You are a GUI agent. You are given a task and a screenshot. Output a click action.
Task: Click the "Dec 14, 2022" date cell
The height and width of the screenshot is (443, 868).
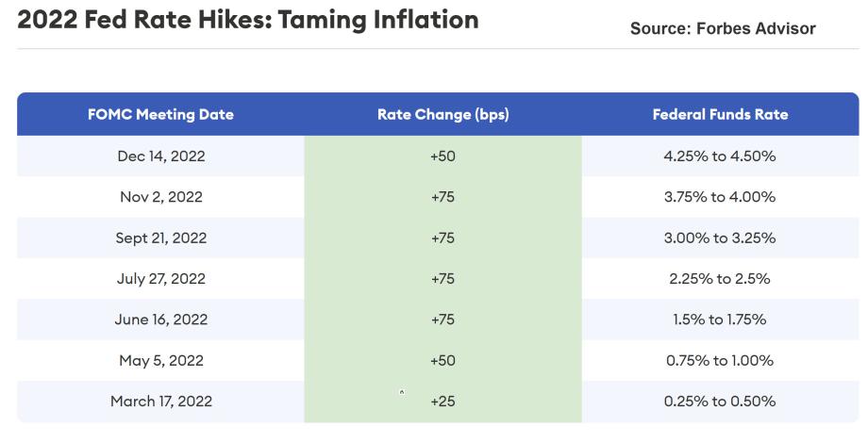click(160, 156)
